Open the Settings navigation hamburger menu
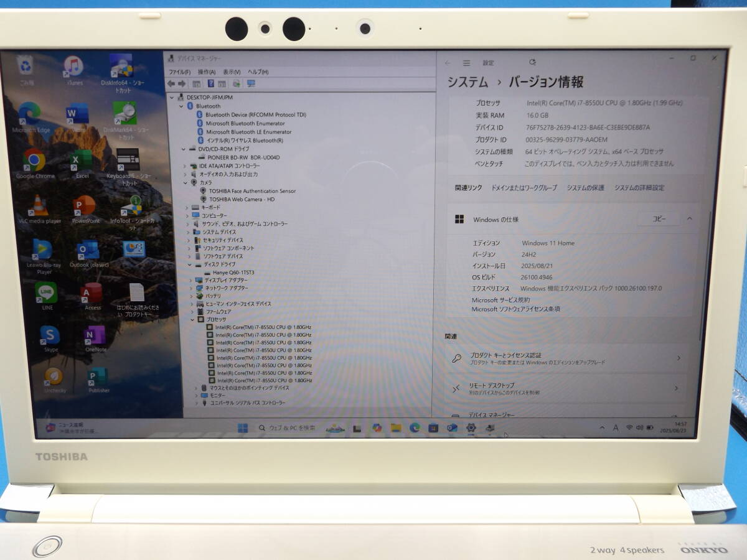Screen dimensions: 747x560 click(466, 63)
